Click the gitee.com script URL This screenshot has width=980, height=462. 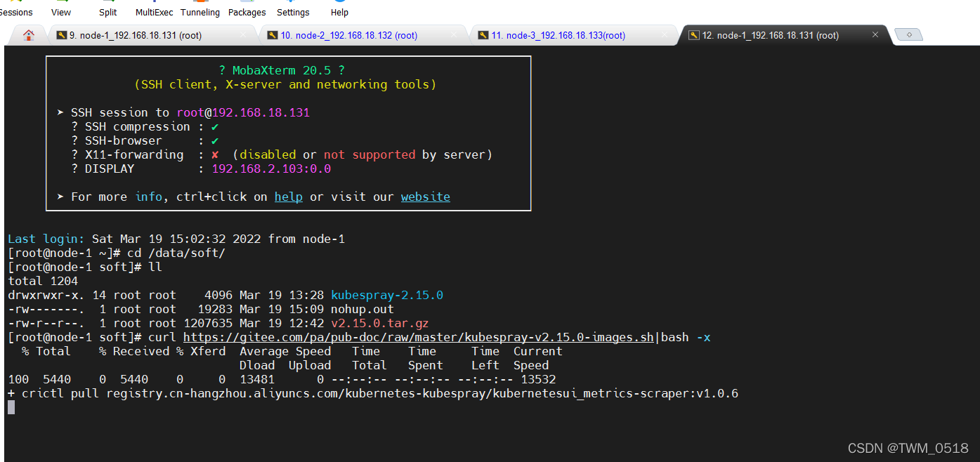tap(420, 337)
